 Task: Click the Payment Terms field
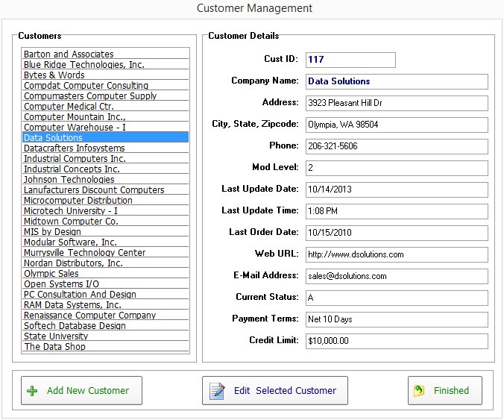coord(395,319)
